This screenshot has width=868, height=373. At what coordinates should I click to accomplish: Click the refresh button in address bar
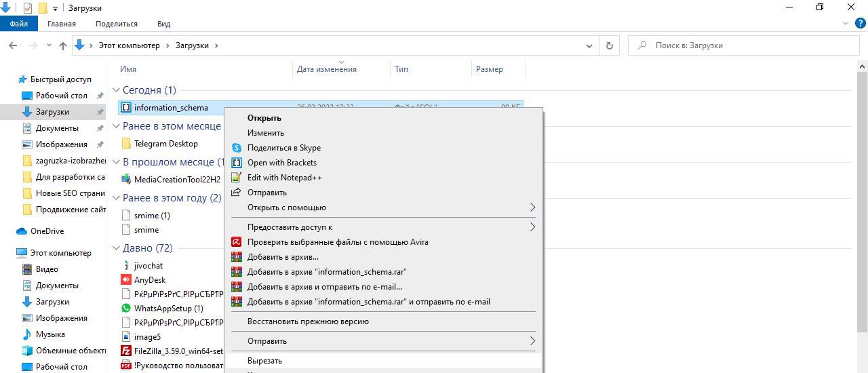tap(609, 45)
